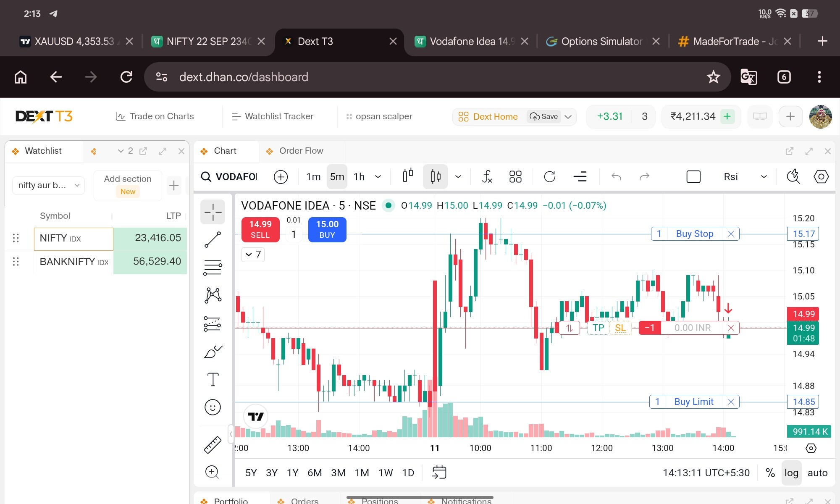Open the Rsi layout dropdown
Screen dimensions: 840x504
[764, 177]
